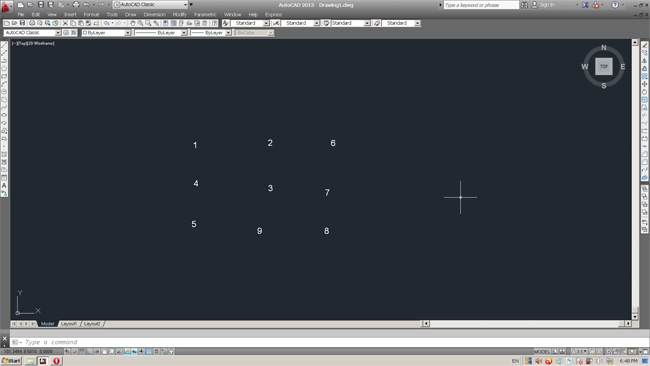The width and height of the screenshot is (650, 366).
Task: Click the viewport label [-][Top][2D Wireframe]
Action: pos(33,43)
